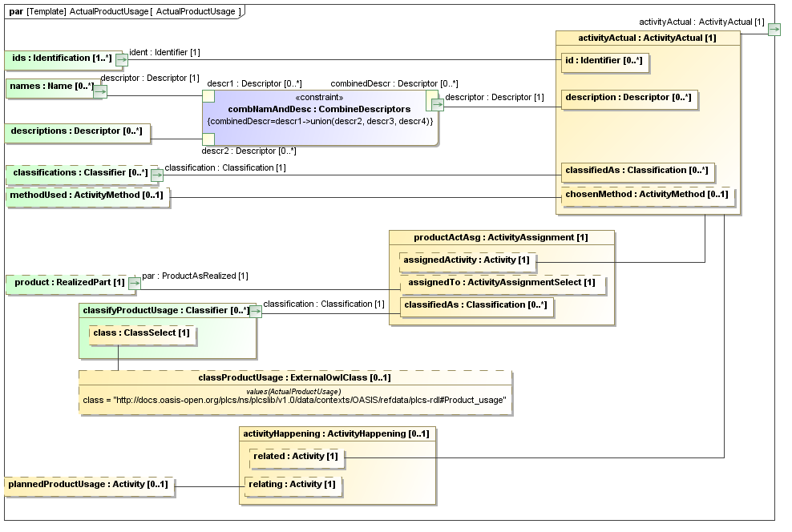The width and height of the screenshot is (792, 532).
Task: Select the classifyProductUsage port arrow icon
Action: (255, 311)
